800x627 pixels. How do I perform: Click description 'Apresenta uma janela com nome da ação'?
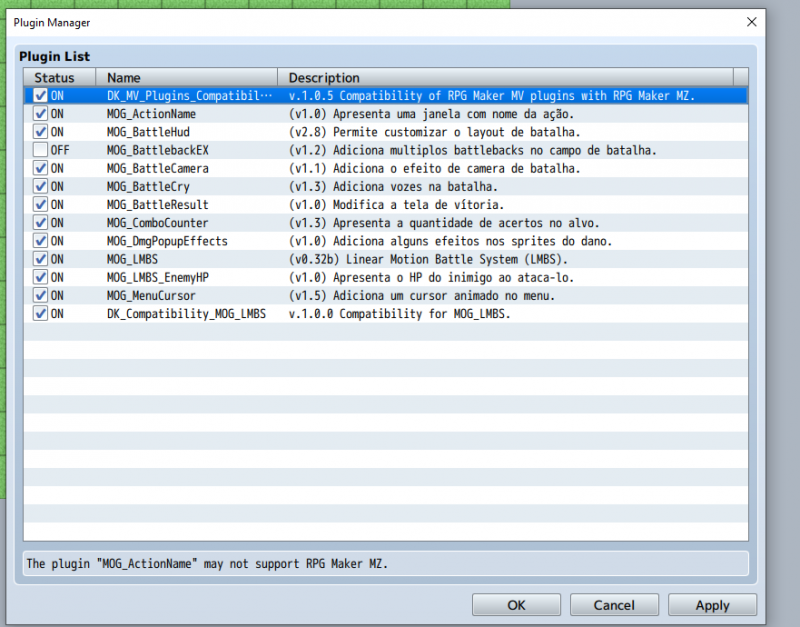[454, 114]
